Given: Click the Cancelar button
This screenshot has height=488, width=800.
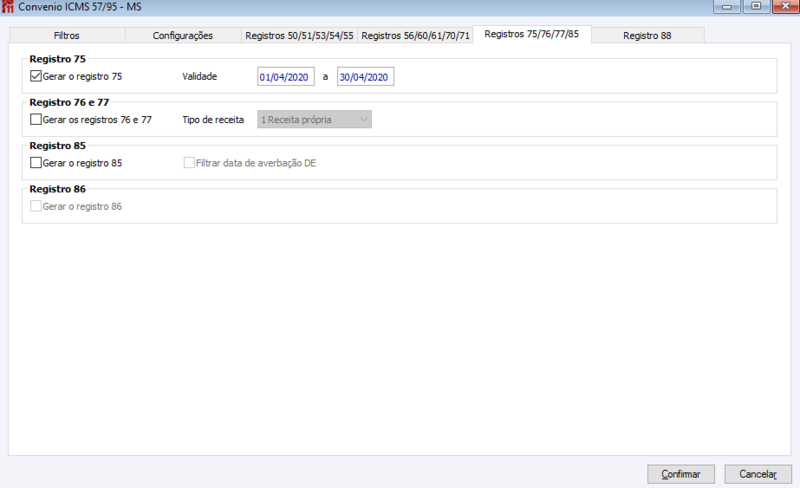Looking at the screenshot, I should click(758, 474).
